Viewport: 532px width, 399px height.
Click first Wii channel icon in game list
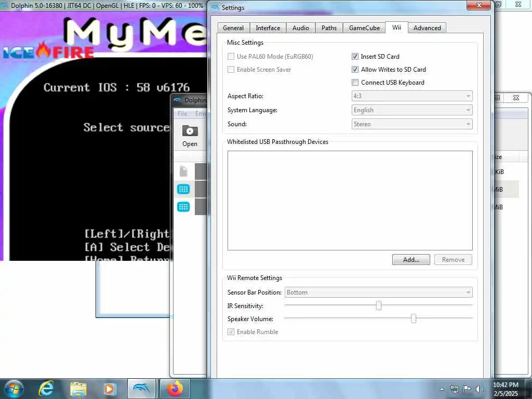click(183, 189)
